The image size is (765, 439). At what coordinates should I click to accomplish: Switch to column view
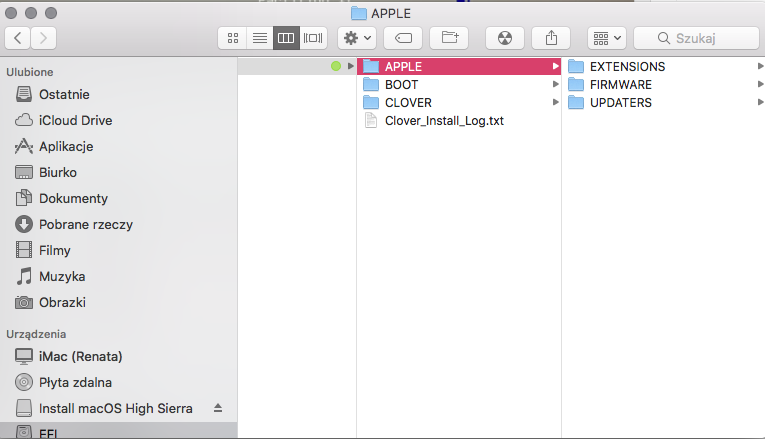coord(286,38)
